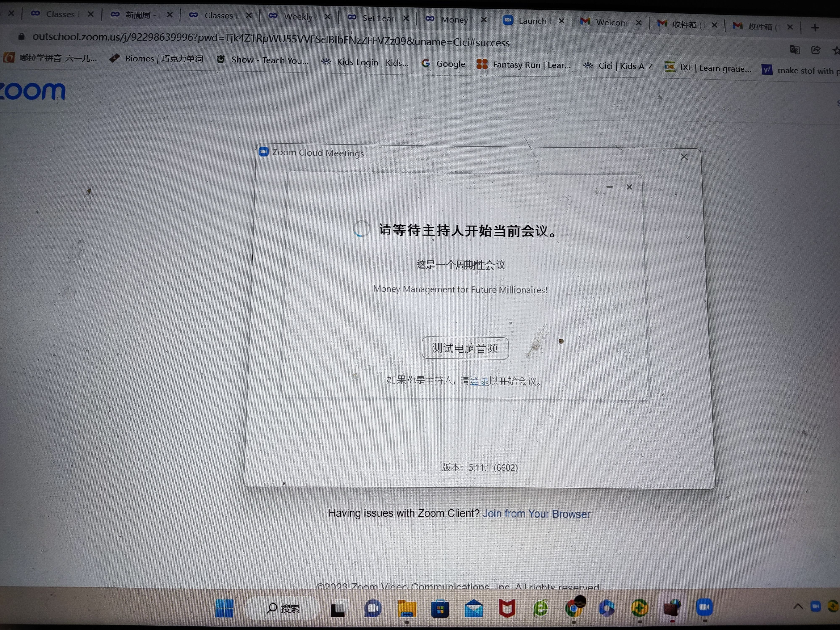Click the 测试电脑音频 button
The width and height of the screenshot is (840, 630).
pos(465,348)
